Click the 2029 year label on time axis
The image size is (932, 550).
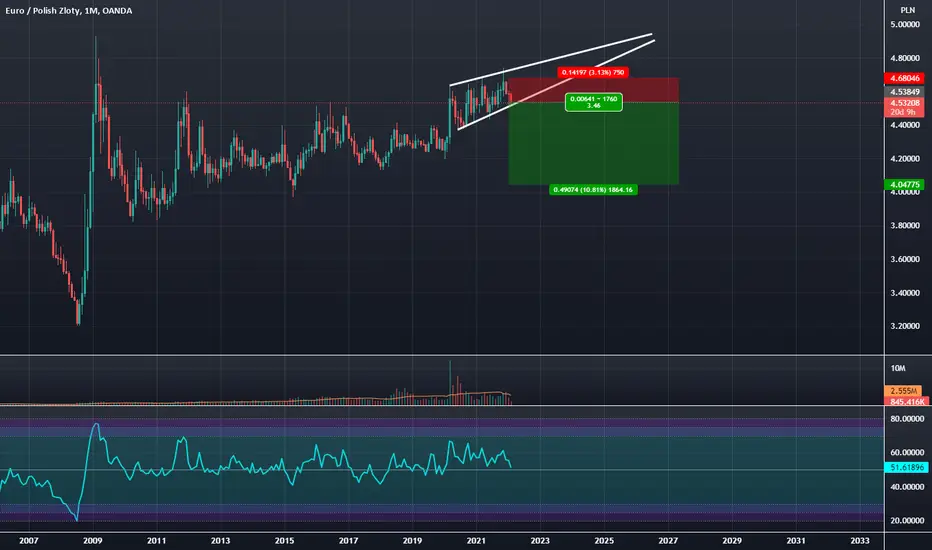[x=732, y=540]
